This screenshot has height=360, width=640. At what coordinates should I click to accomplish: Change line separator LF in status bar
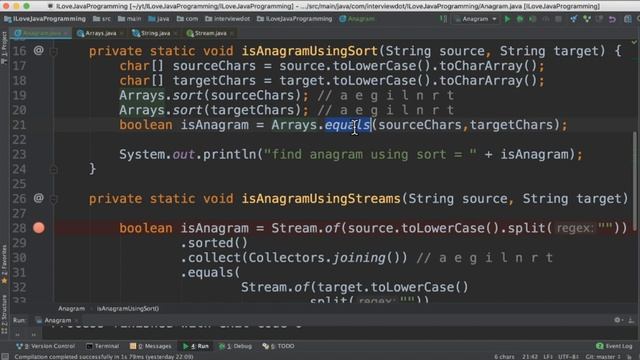pos(548,357)
